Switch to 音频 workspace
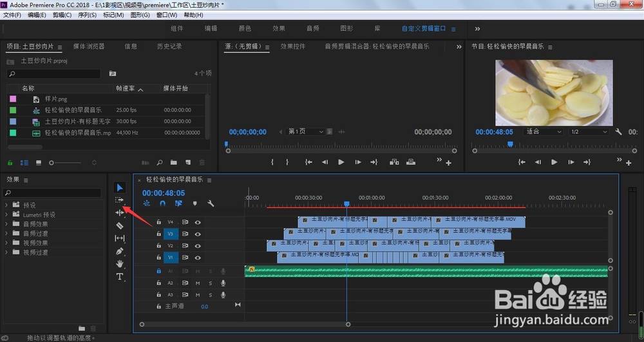 click(x=312, y=28)
